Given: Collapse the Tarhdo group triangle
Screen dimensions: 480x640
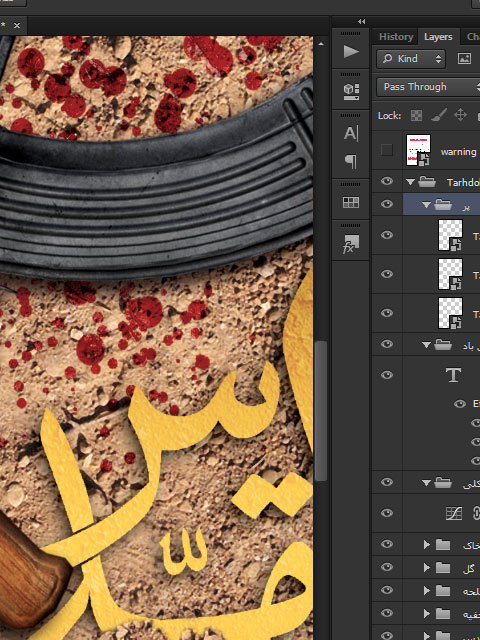Looking at the screenshot, I should [x=410, y=182].
